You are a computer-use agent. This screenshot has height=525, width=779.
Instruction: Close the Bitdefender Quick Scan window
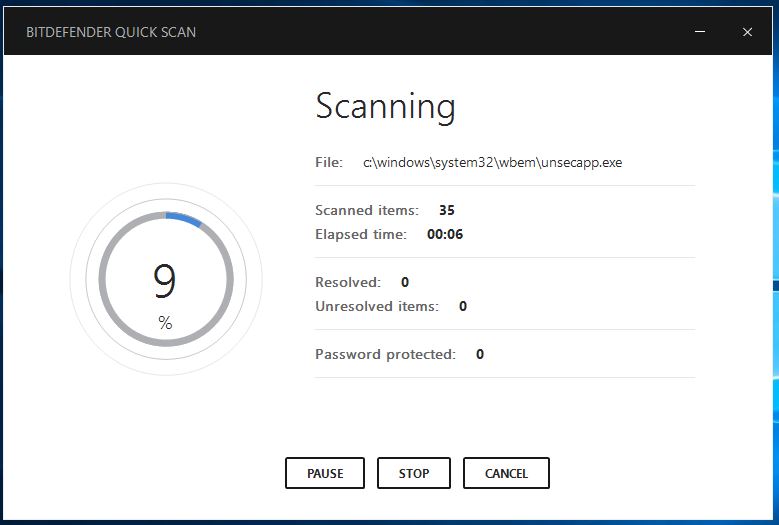[747, 32]
